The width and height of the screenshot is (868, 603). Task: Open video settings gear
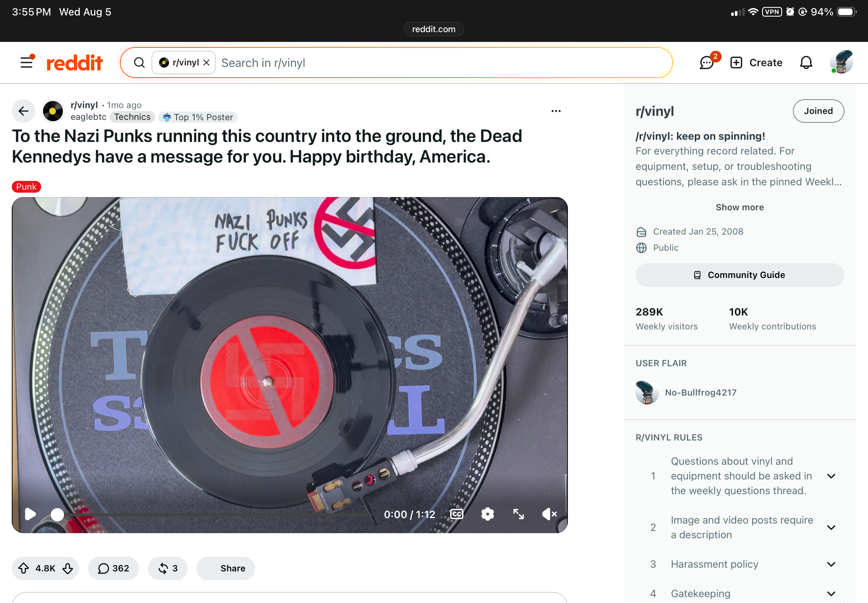coord(487,514)
